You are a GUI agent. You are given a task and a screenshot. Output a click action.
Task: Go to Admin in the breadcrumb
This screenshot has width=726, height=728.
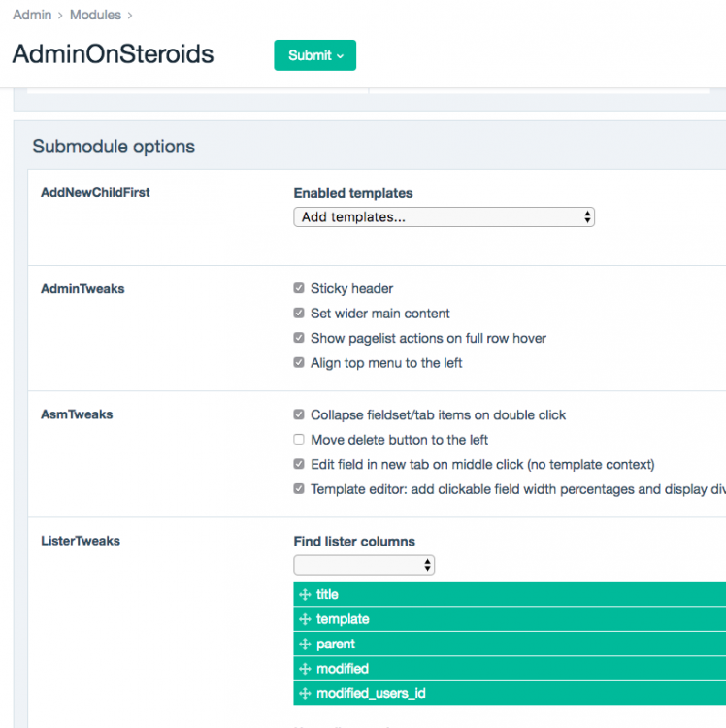click(x=32, y=15)
